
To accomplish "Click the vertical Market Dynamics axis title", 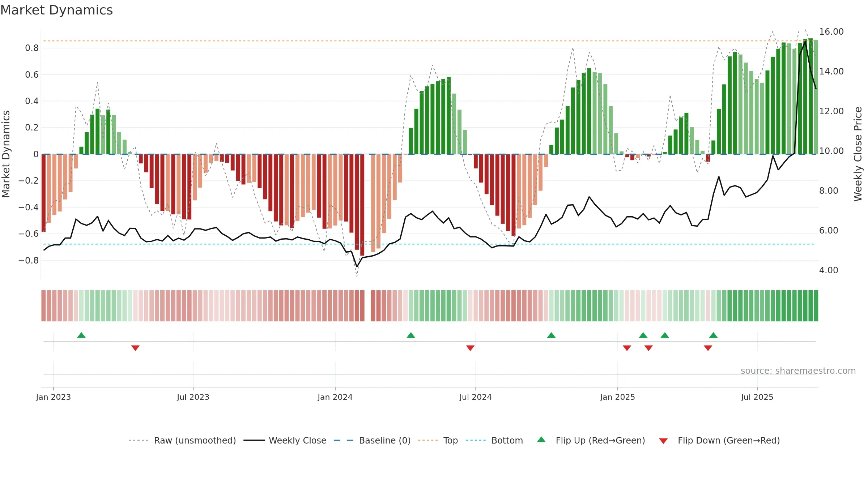I will pyautogui.click(x=6, y=154).
